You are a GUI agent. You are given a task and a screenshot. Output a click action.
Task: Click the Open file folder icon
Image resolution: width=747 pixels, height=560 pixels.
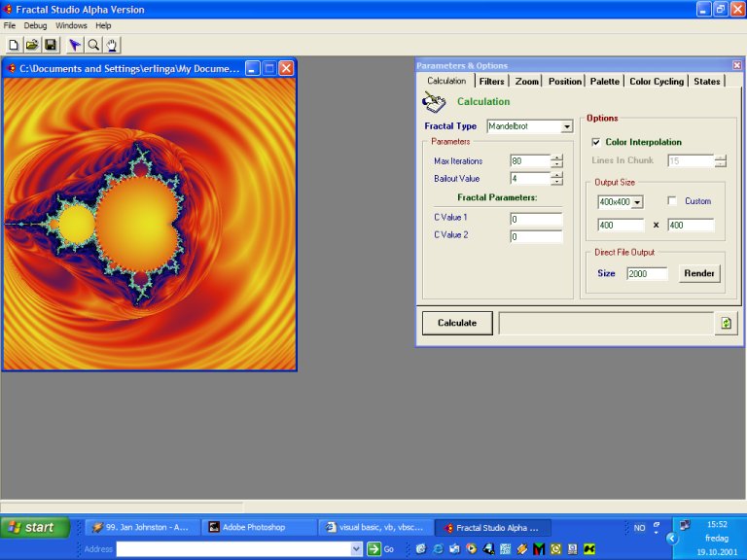coord(31,45)
